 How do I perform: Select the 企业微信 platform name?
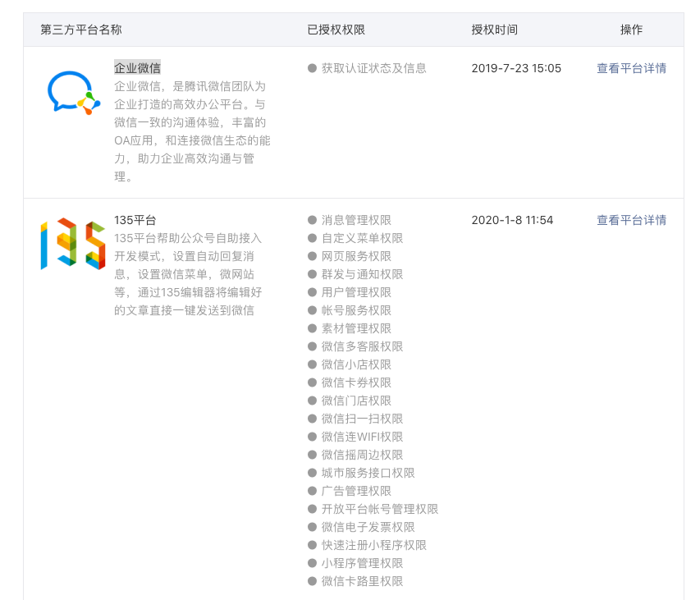coord(137,68)
